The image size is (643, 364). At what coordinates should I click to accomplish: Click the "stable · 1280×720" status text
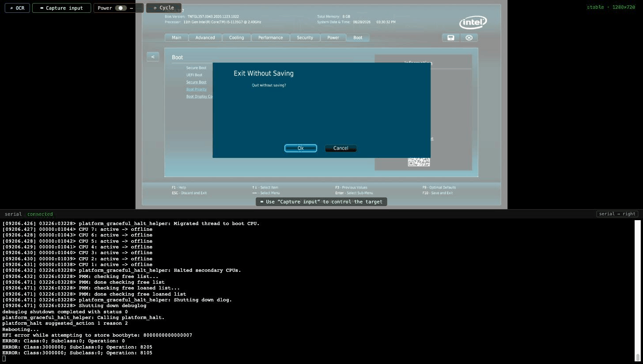point(611,7)
